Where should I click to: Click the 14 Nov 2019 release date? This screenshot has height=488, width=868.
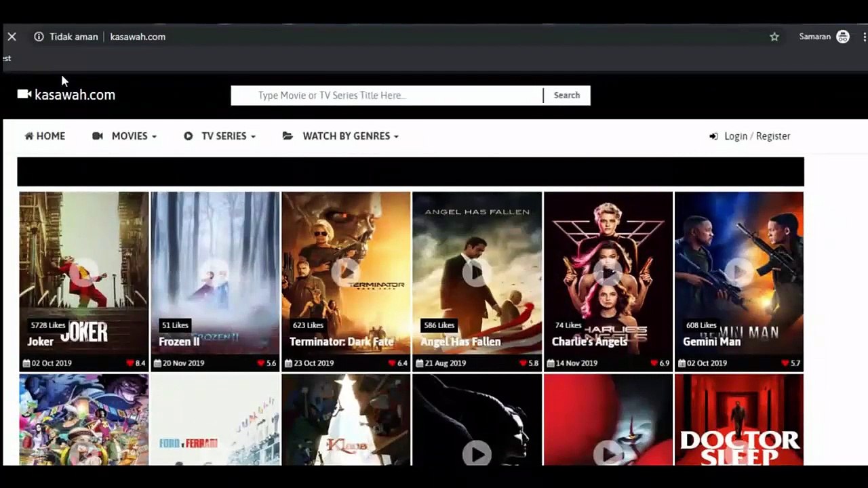(x=576, y=363)
